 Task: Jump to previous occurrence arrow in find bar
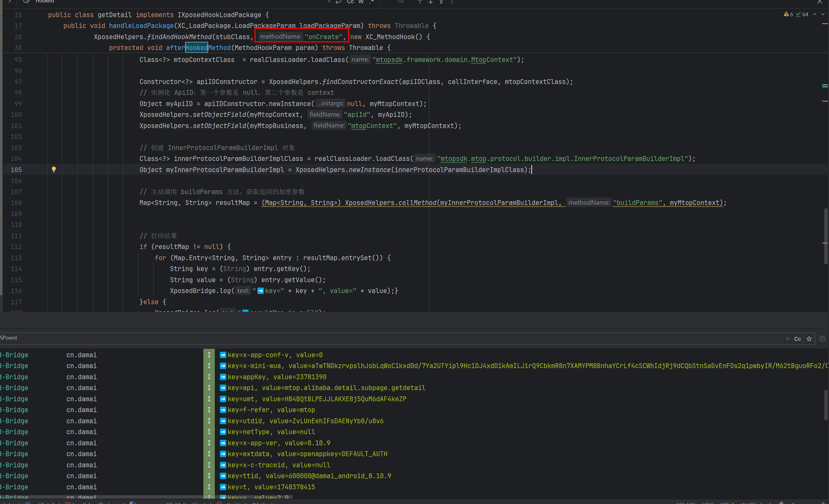pos(420,2)
